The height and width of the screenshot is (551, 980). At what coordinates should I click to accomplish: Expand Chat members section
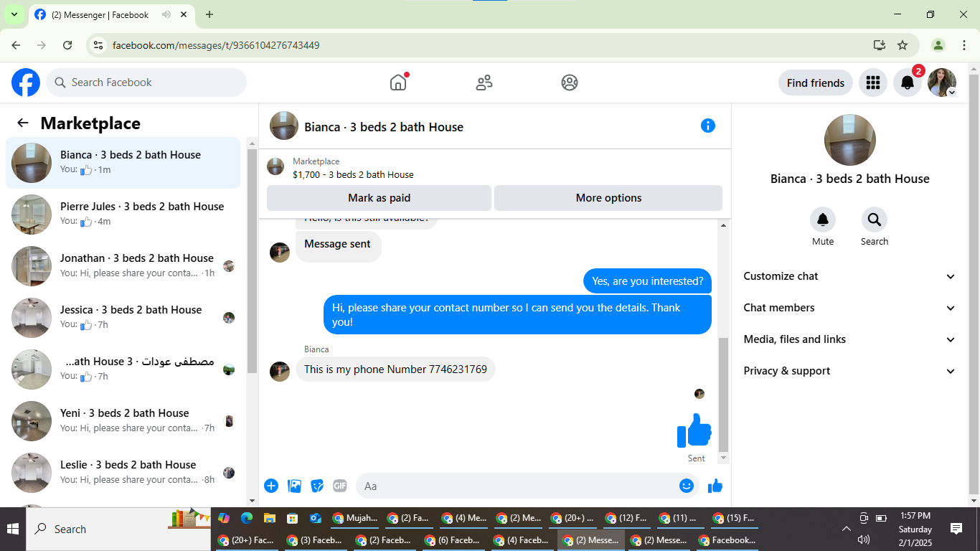point(850,308)
